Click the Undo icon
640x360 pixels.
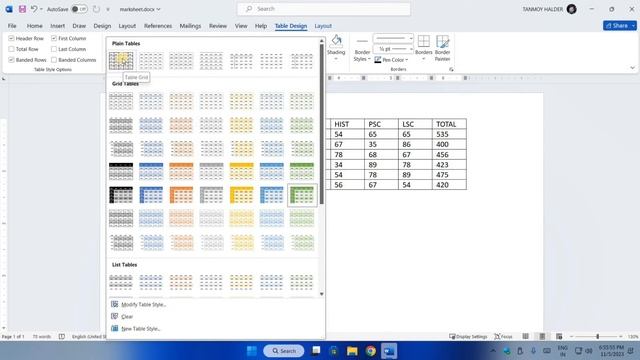tap(34, 9)
